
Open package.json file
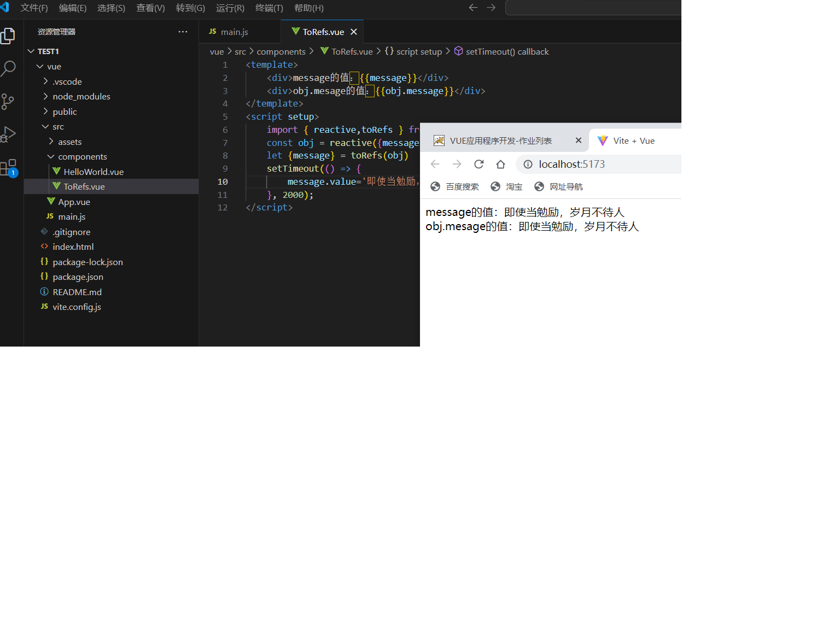(x=111, y=277)
